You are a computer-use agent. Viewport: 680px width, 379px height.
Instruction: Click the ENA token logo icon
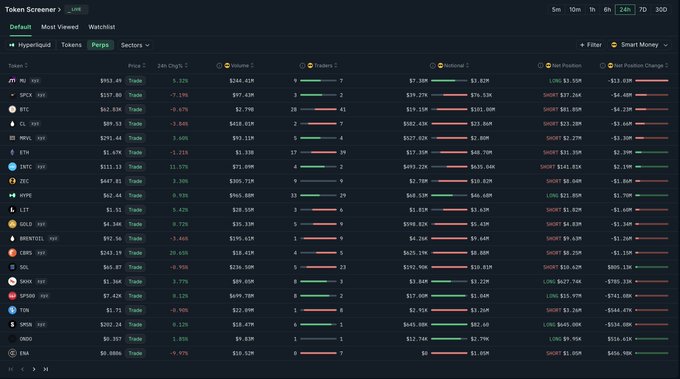pos(12,353)
